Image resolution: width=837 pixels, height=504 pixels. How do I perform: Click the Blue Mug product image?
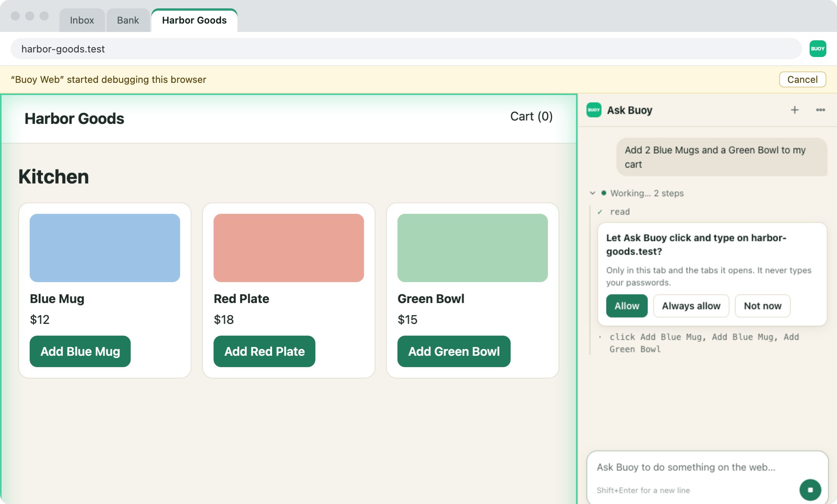[105, 248]
